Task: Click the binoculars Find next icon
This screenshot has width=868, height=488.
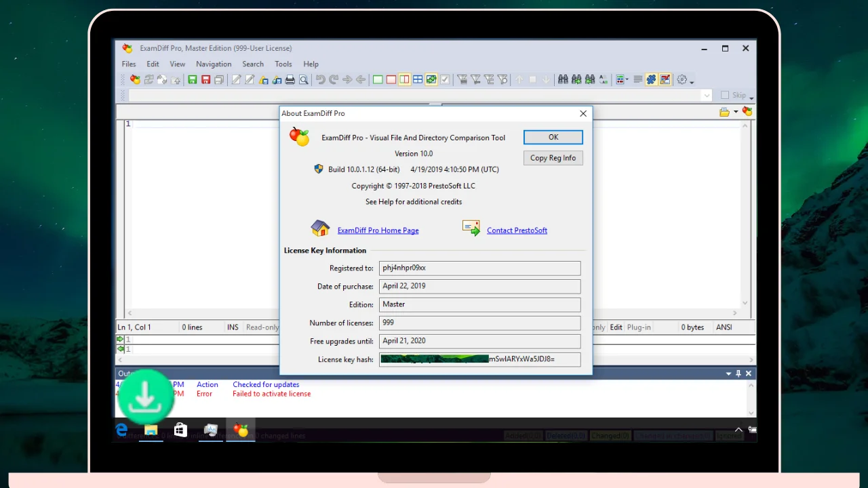Action: pyautogui.click(x=576, y=80)
